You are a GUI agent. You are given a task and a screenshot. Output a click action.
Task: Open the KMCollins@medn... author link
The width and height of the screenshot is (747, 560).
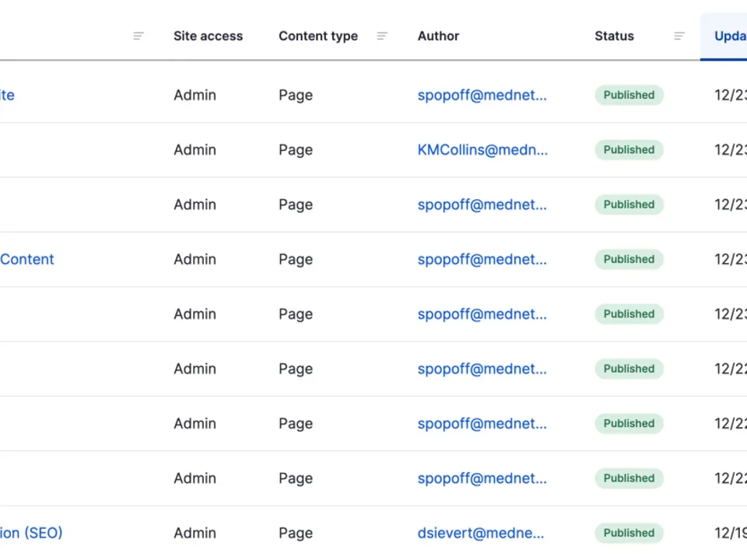coord(482,150)
